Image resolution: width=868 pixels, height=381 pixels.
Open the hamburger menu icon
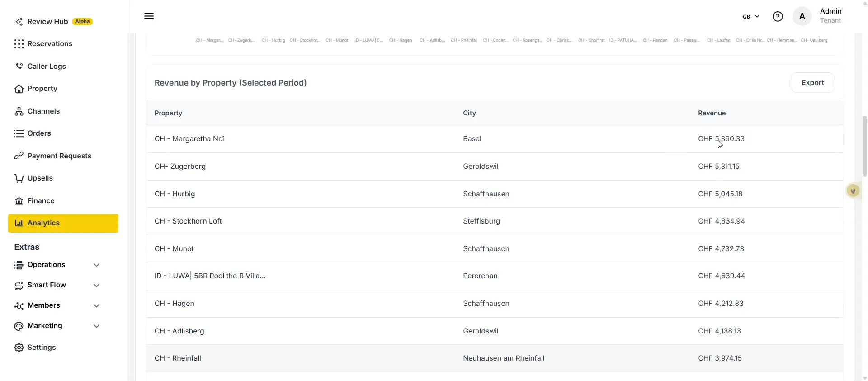[x=149, y=16]
